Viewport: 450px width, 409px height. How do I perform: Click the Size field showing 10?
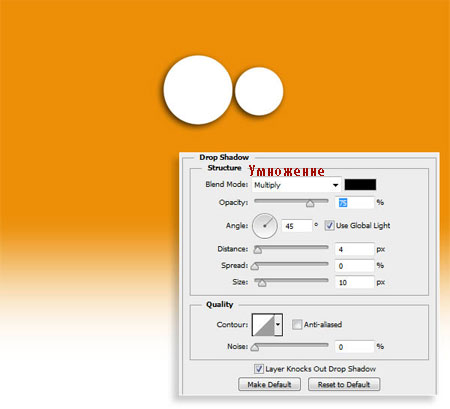(354, 282)
